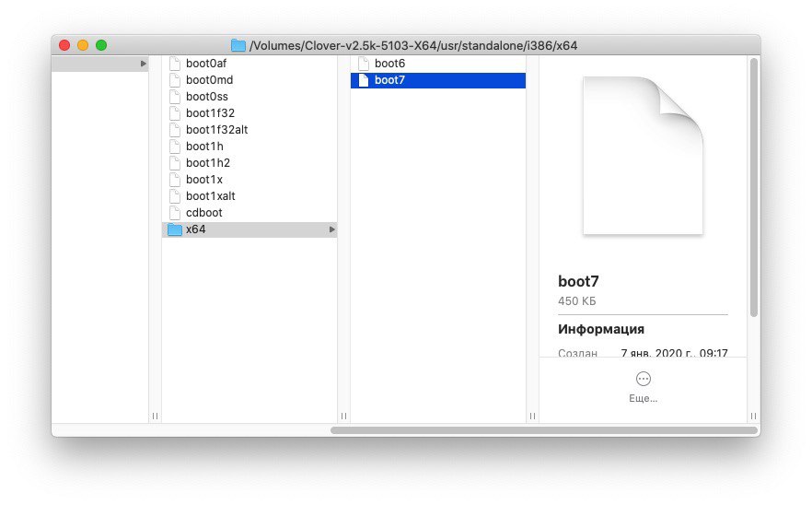Click the horizontal scrollbar thumb
The height and width of the screenshot is (505, 812).
coord(544,430)
